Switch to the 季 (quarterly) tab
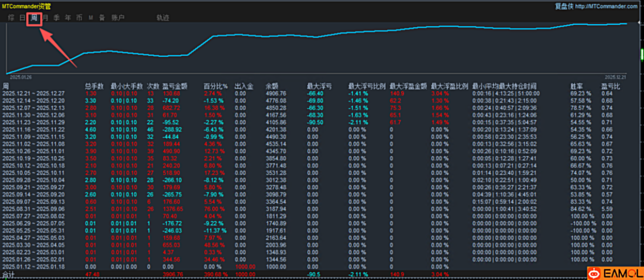The height and width of the screenshot is (280, 644). [57, 18]
